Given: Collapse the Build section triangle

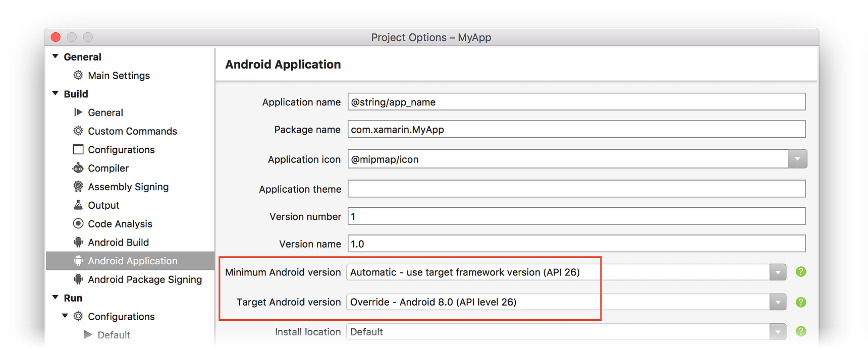Looking at the screenshot, I should [56, 93].
